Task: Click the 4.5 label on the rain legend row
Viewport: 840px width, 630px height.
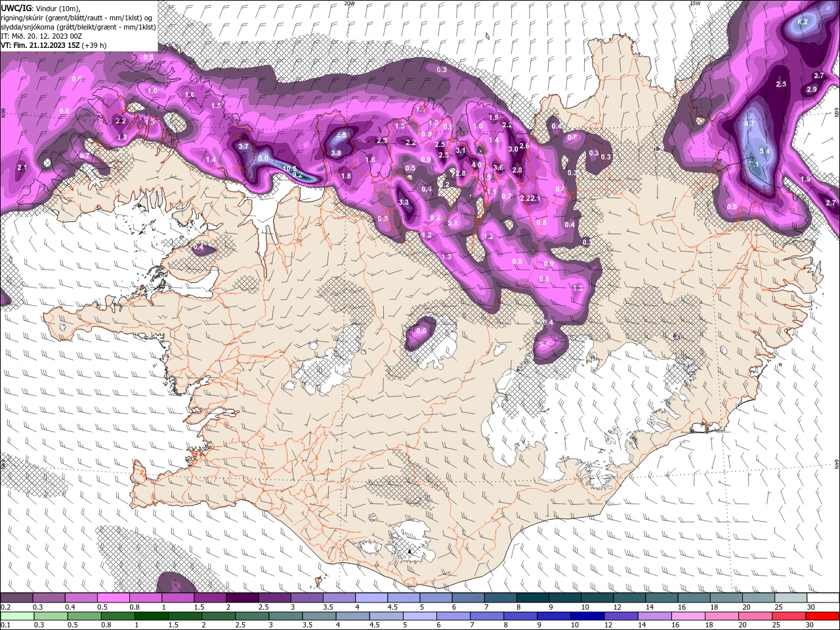Action: (375, 625)
